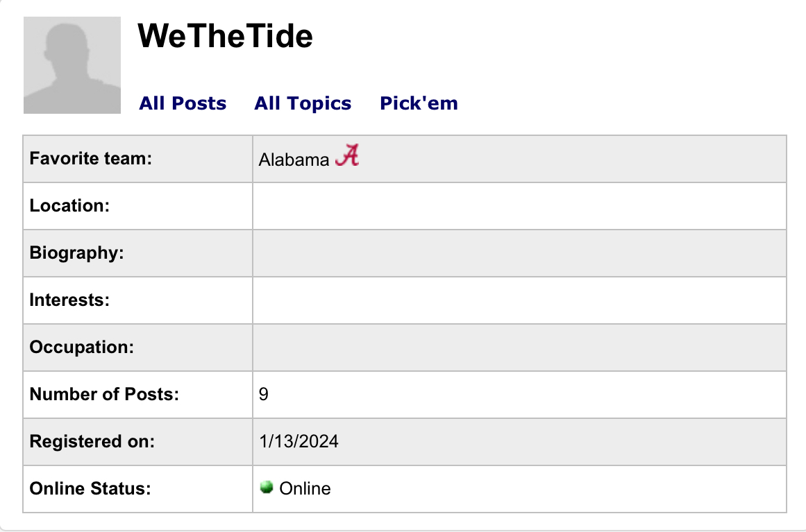Click the Number of Posts label
The image size is (806, 532).
coord(104,394)
